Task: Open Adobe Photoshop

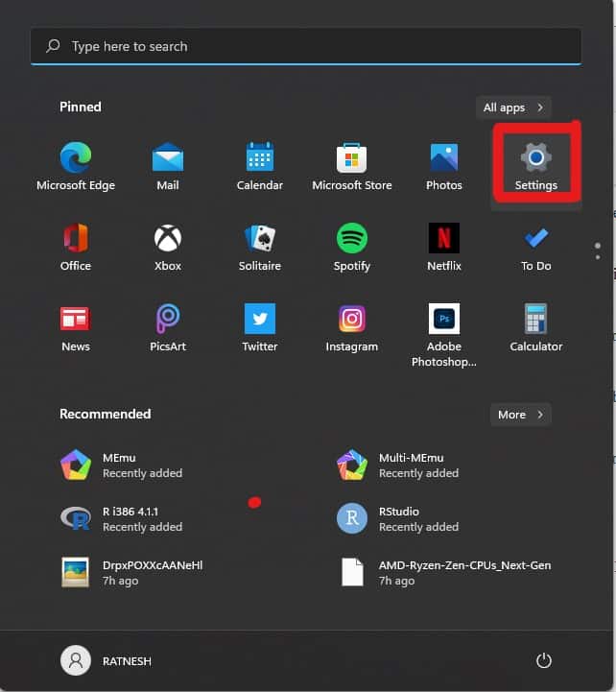Action: click(444, 335)
